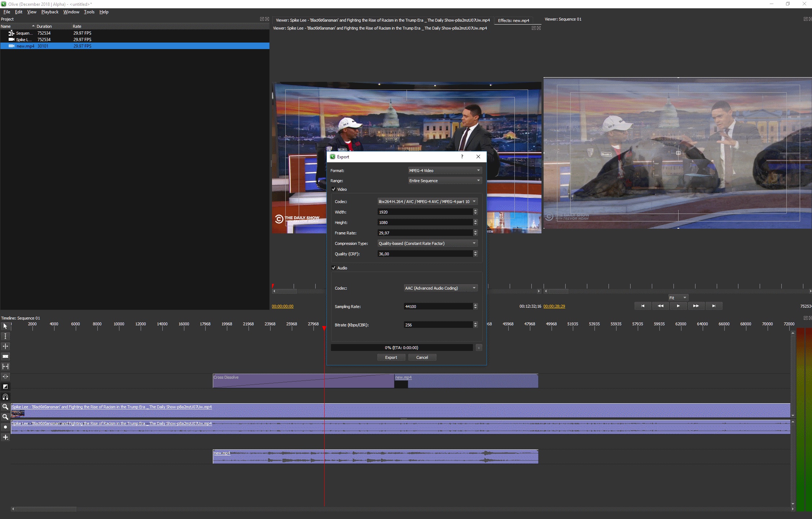Open the Compression Type dropdown

[x=427, y=243]
